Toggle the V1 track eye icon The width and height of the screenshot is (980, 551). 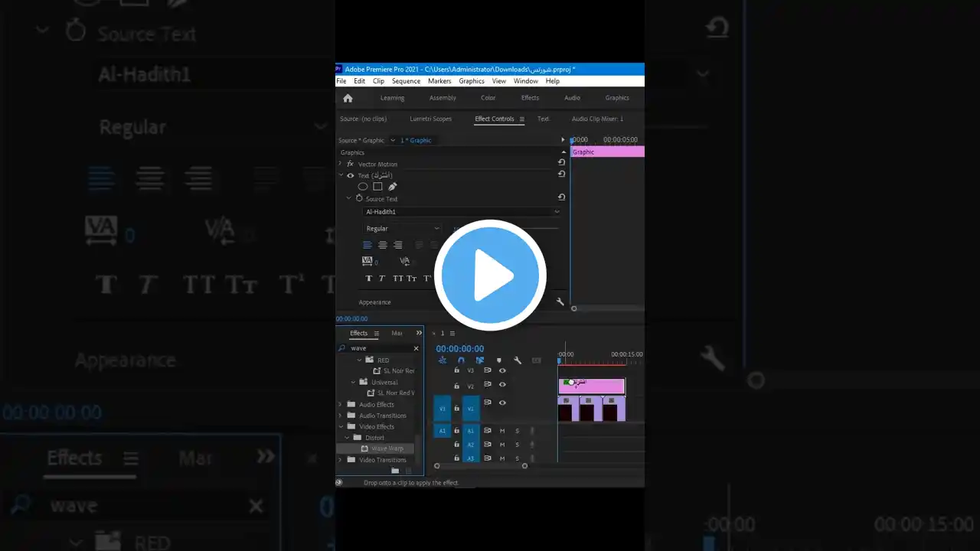click(x=502, y=403)
